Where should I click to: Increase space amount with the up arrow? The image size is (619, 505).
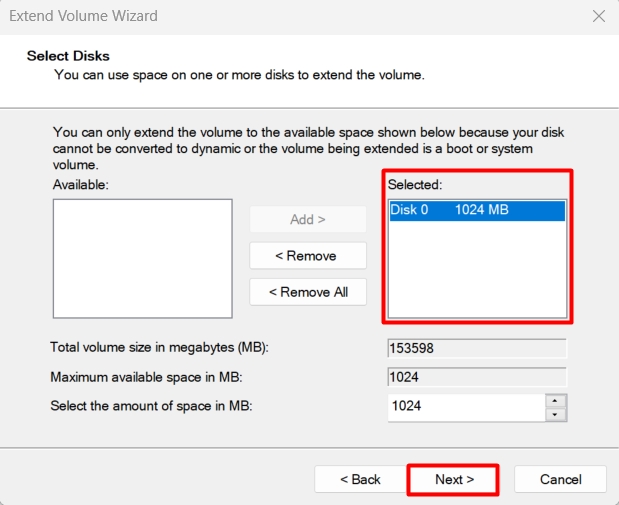(x=555, y=401)
